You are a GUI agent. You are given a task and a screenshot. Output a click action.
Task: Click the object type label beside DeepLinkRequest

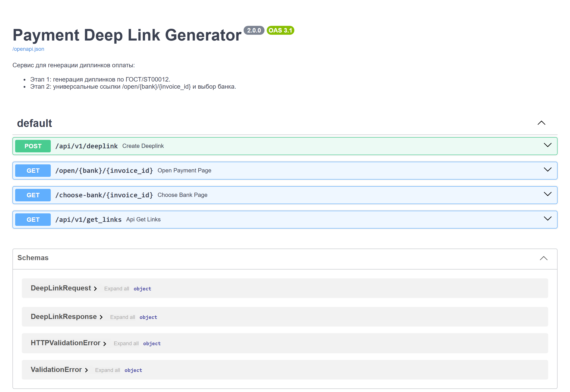coord(142,289)
